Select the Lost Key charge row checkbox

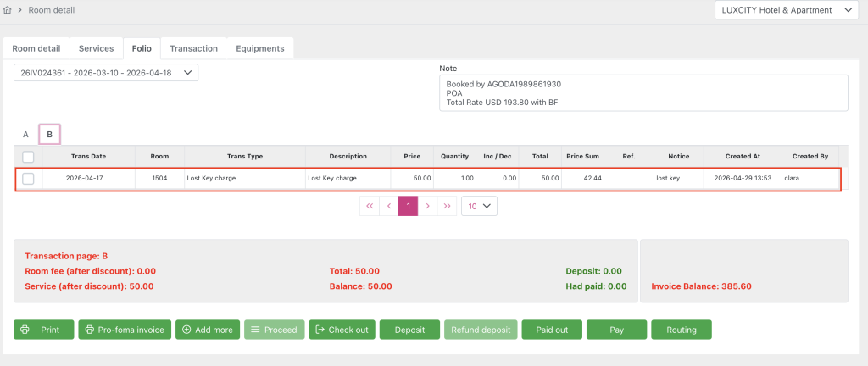tap(28, 179)
